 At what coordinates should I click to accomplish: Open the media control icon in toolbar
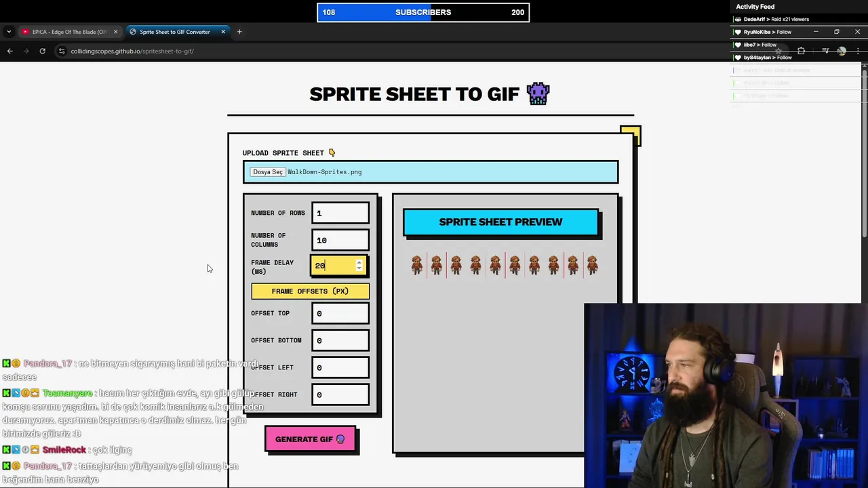point(825,51)
